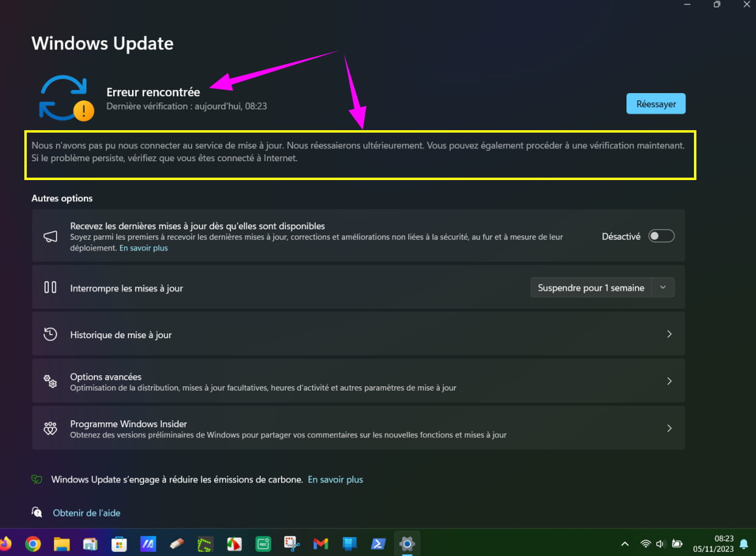Click the Wi-Fi icon in the system tray
This screenshot has height=556, width=756.
(645, 543)
